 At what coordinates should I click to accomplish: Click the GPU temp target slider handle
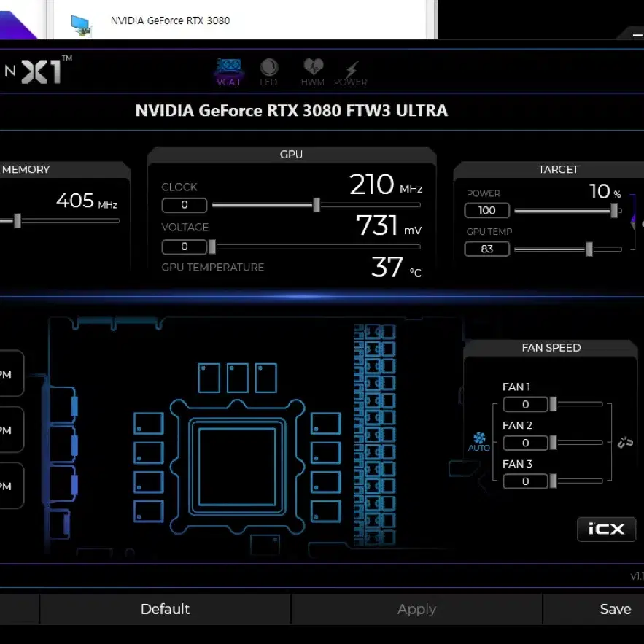pos(589,249)
